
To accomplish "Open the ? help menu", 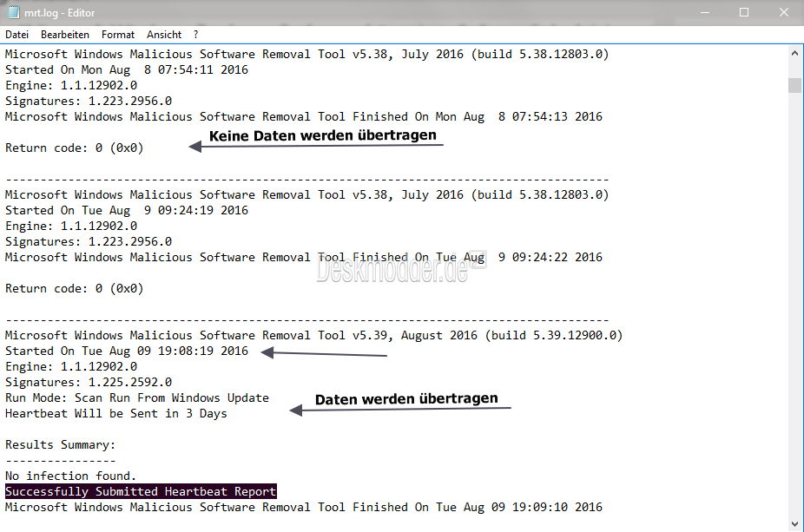I will pyautogui.click(x=196, y=35).
